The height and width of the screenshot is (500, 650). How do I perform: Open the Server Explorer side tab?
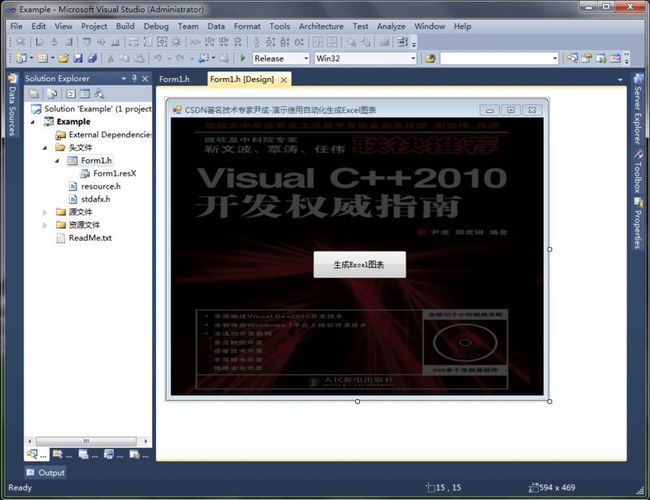[x=638, y=109]
